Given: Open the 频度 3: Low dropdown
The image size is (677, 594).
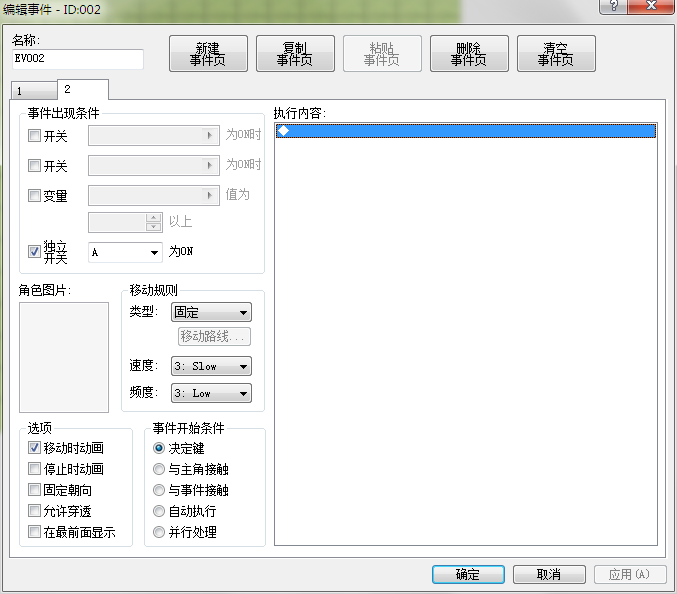Looking at the screenshot, I should [x=211, y=393].
